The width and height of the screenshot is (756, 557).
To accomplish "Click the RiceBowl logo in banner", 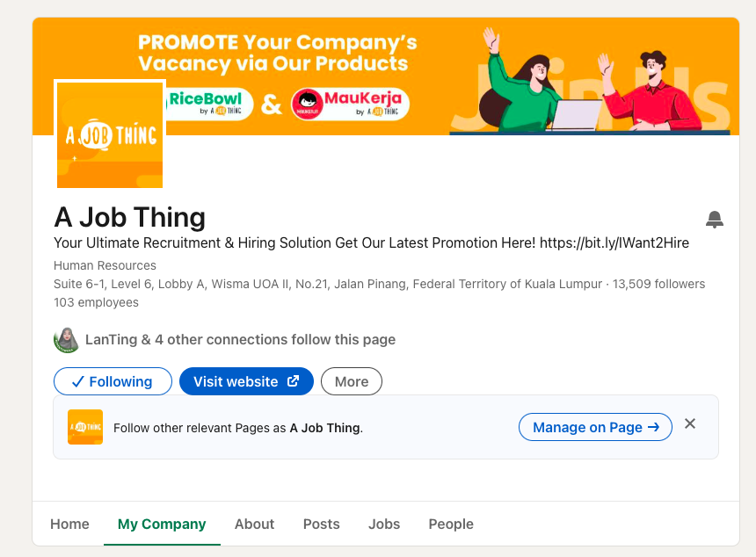I will pyautogui.click(x=209, y=104).
